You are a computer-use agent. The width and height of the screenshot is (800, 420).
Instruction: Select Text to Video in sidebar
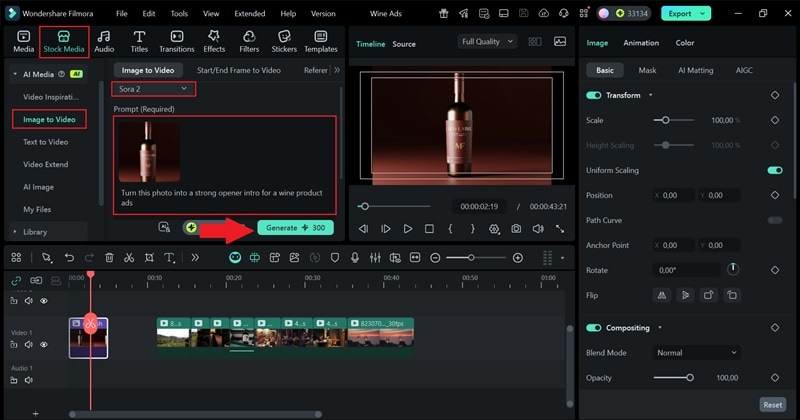45,142
